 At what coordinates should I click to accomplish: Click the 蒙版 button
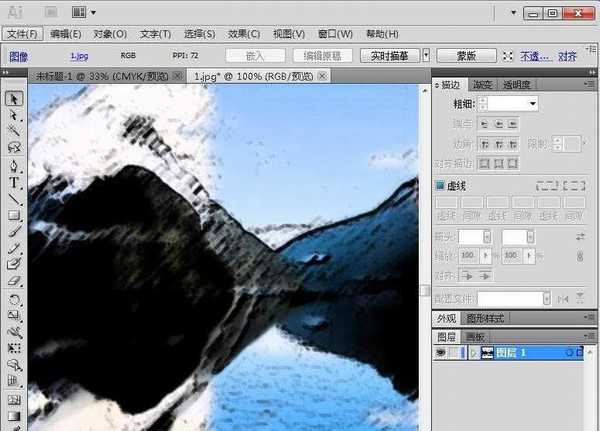(x=465, y=55)
